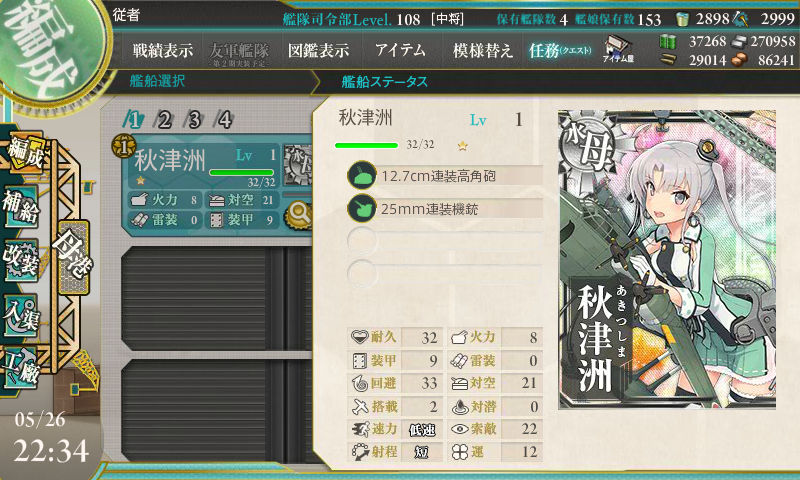Open 図鑑表示 encyclopedia menu
The height and width of the screenshot is (480, 800).
318,50
